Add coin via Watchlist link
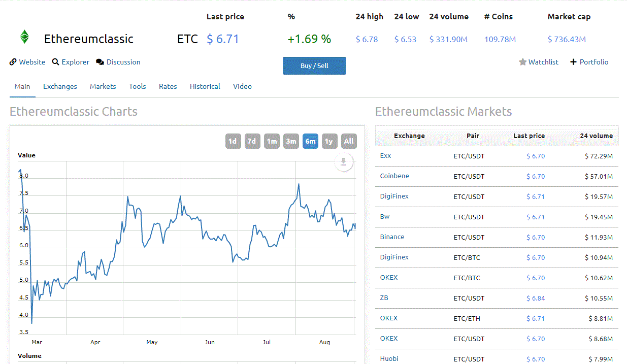 543,62
